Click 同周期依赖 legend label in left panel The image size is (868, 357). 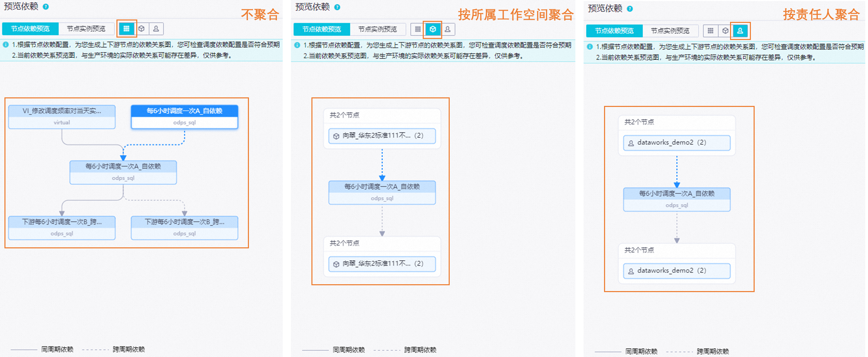coord(57,349)
